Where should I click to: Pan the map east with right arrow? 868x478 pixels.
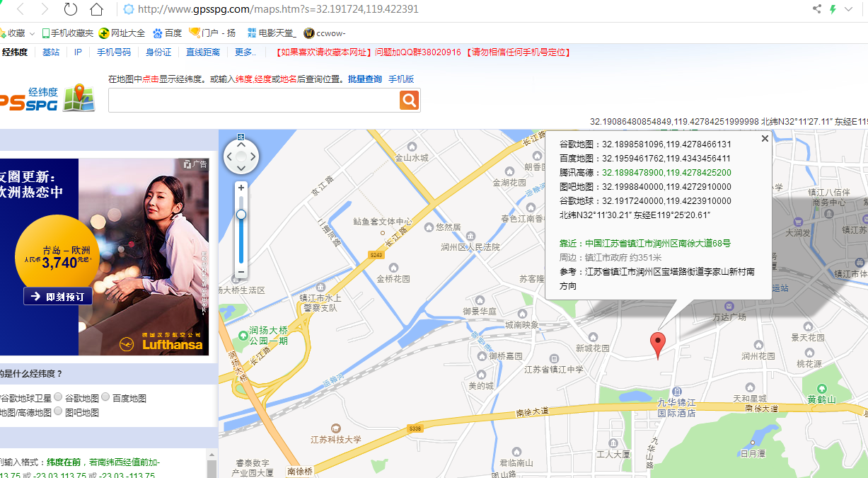(253, 157)
